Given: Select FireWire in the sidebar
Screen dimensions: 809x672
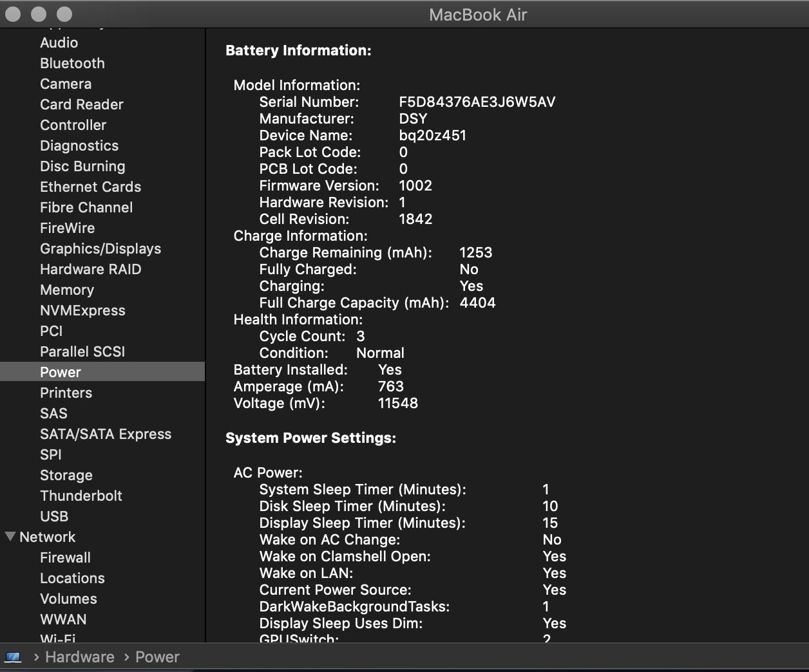Looking at the screenshot, I should 67,228.
